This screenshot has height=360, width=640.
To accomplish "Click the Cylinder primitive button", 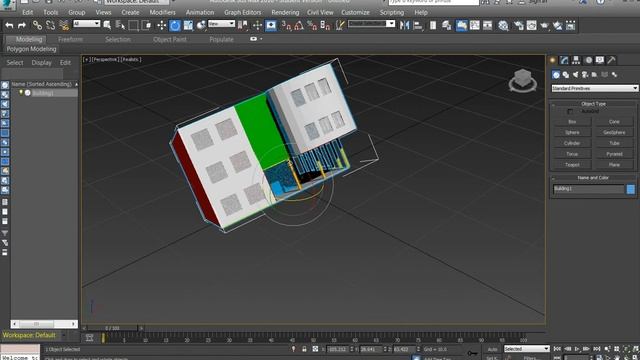I will (x=572, y=143).
